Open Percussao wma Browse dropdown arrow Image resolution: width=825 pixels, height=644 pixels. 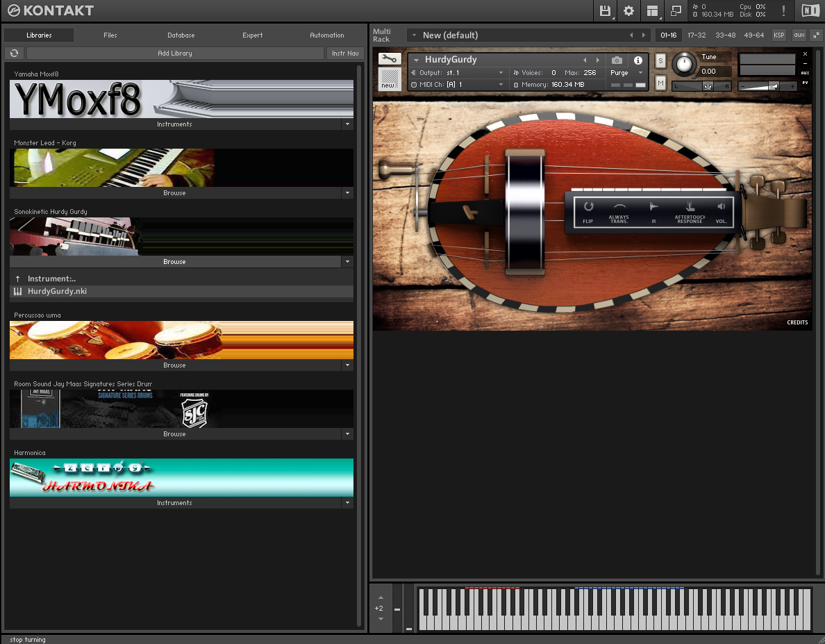(347, 365)
